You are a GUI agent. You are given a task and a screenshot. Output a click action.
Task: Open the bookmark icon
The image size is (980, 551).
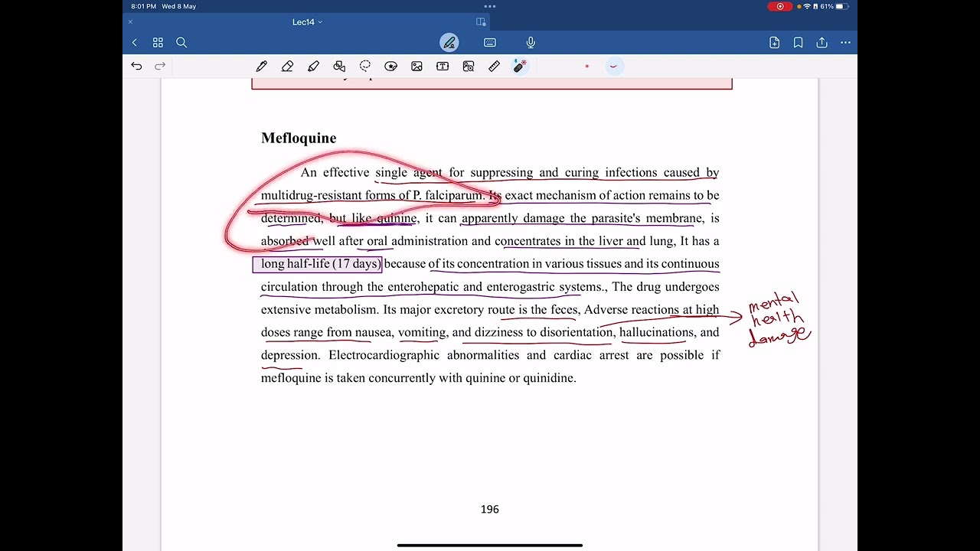(x=798, y=43)
